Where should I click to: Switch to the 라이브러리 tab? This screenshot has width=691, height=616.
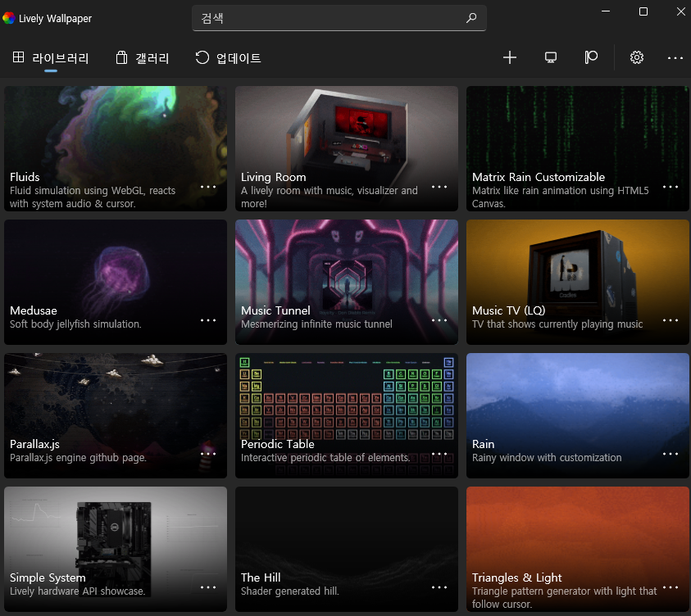(x=51, y=57)
